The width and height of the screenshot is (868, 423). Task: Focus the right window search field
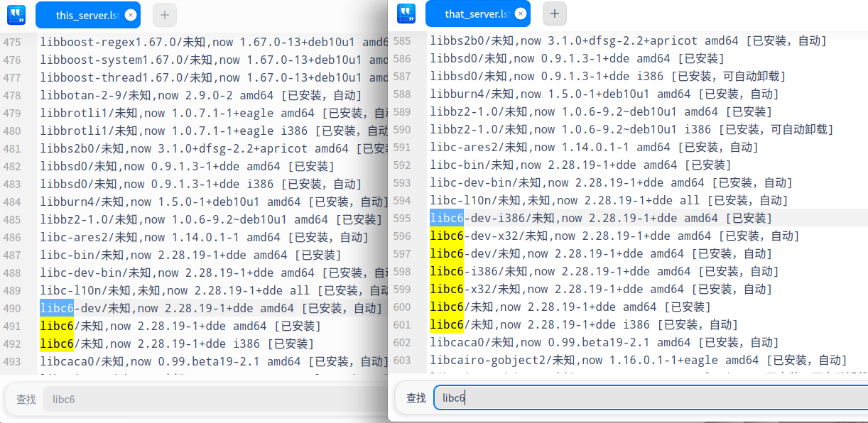point(651,398)
